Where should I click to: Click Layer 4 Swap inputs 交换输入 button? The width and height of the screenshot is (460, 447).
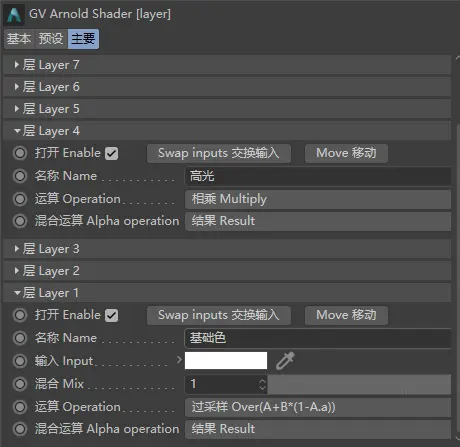point(219,153)
